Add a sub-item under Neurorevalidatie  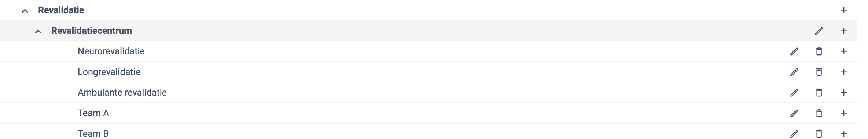(x=844, y=51)
